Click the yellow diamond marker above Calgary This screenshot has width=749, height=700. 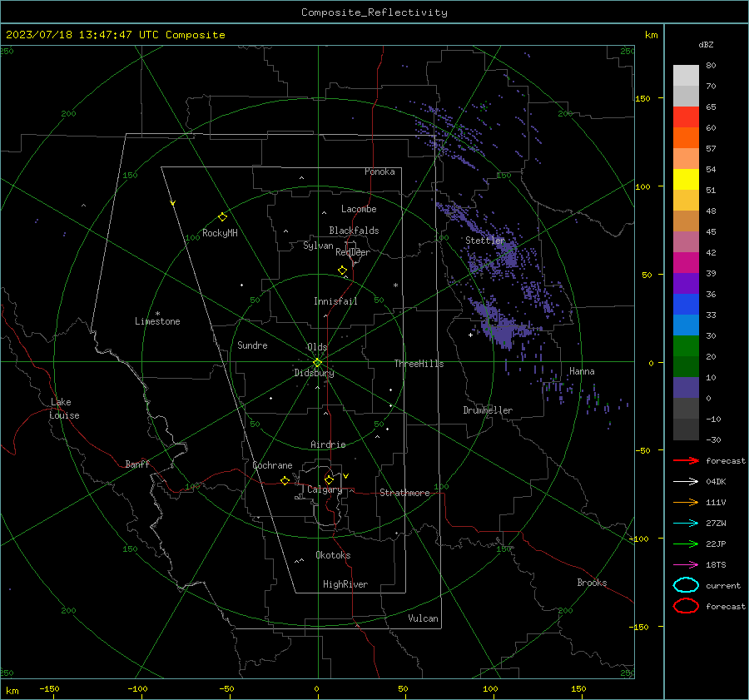click(x=329, y=479)
